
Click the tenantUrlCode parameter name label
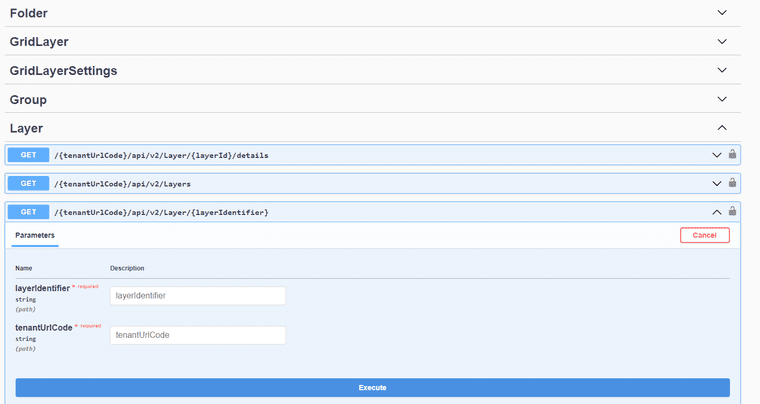[x=44, y=328]
